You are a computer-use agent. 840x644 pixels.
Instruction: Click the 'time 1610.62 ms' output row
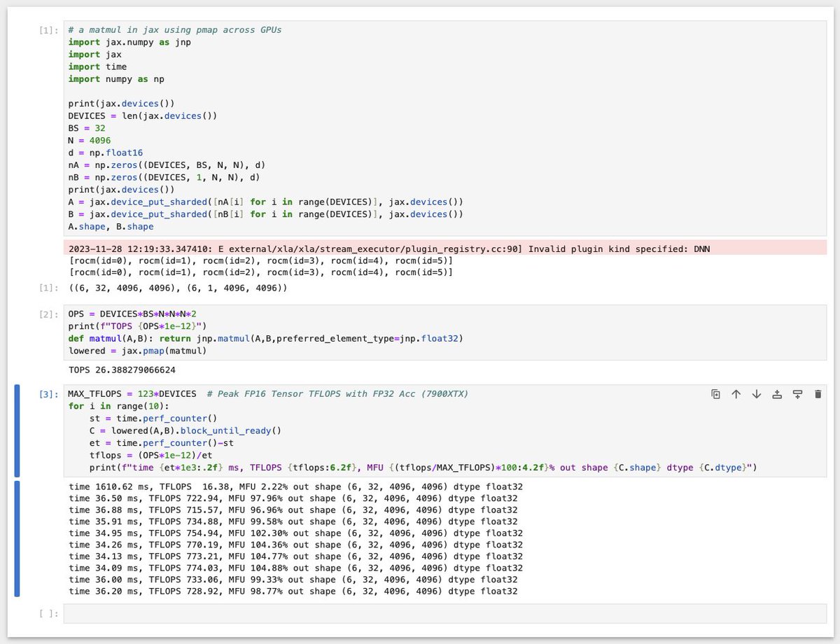[x=295, y=486]
